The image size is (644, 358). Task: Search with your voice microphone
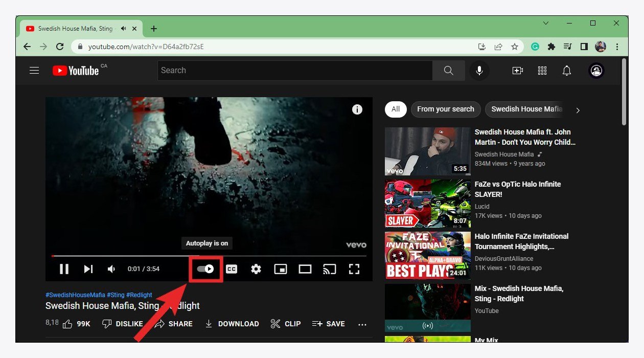pos(479,71)
